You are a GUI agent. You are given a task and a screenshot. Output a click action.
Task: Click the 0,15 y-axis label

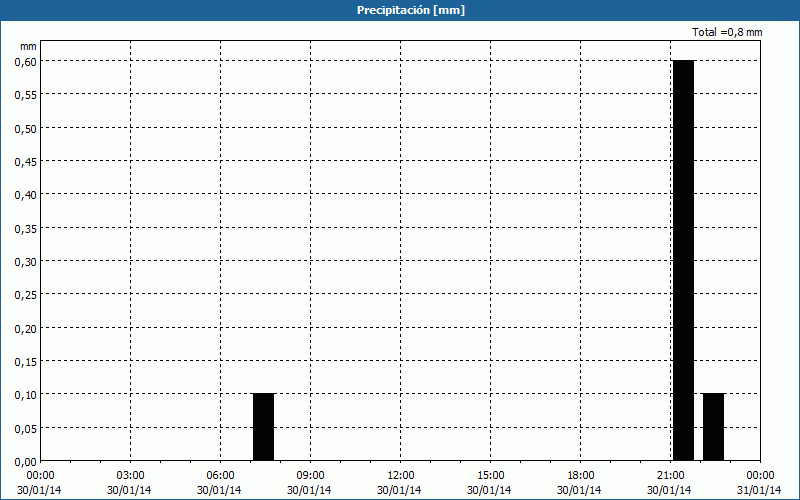26,362
